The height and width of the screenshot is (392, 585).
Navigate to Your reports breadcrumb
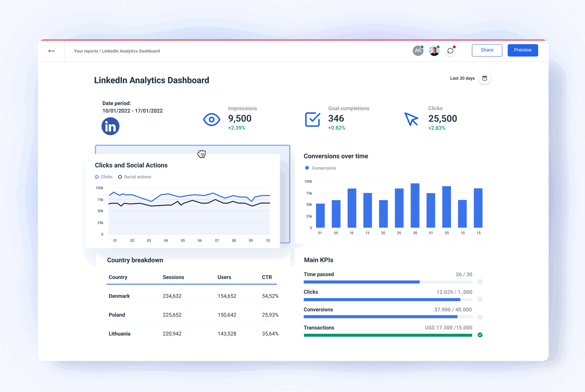click(x=86, y=51)
